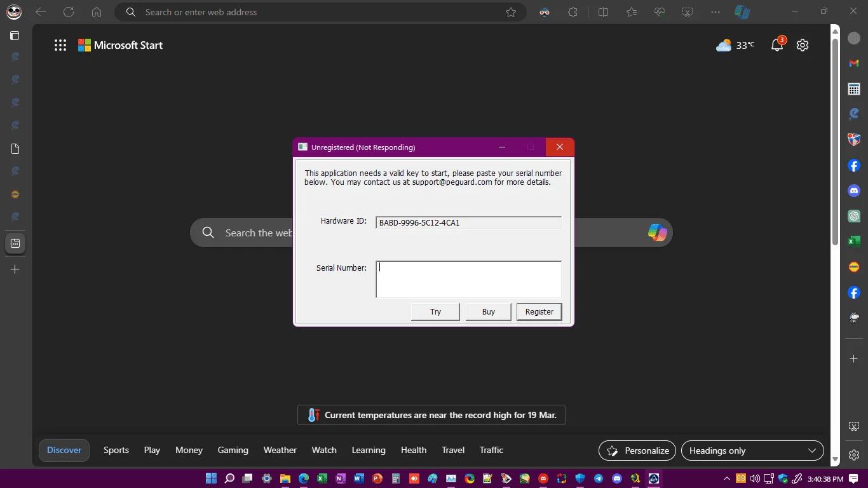The height and width of the screenshot is (488, 868).
Task: Open Discord in the Edge sidebar
Action: tap(854, 191)
